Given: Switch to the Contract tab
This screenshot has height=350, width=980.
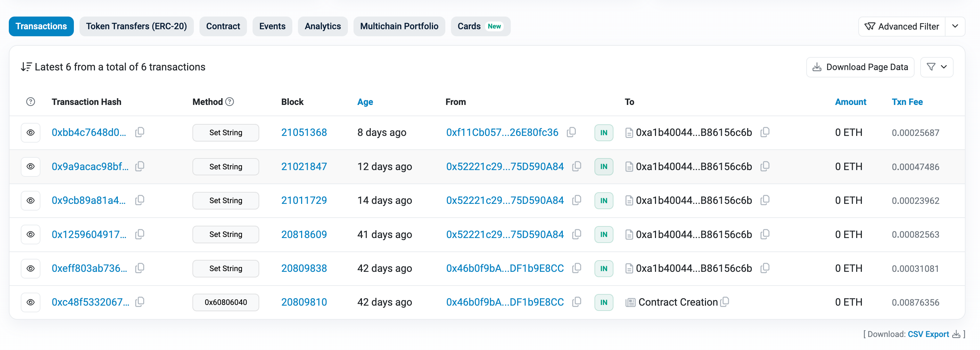Looking at the screenshot, I should pos(223,26).
